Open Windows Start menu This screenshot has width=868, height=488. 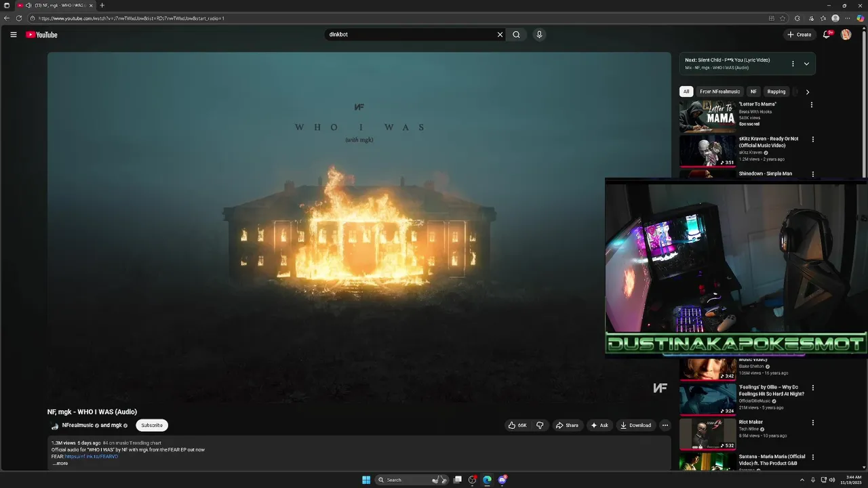[x=366, y=480]
